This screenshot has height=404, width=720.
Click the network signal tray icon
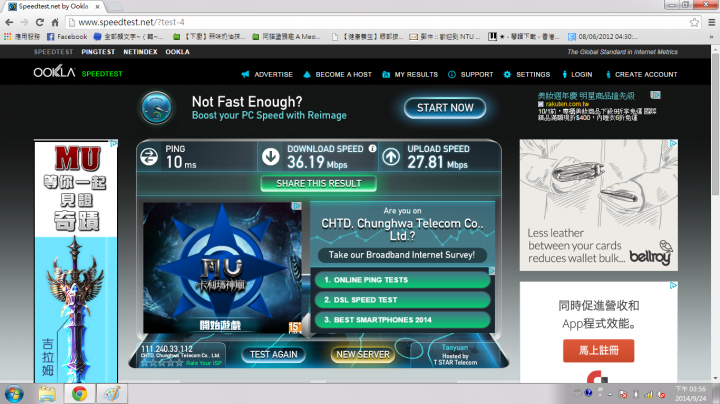point(648,394)
